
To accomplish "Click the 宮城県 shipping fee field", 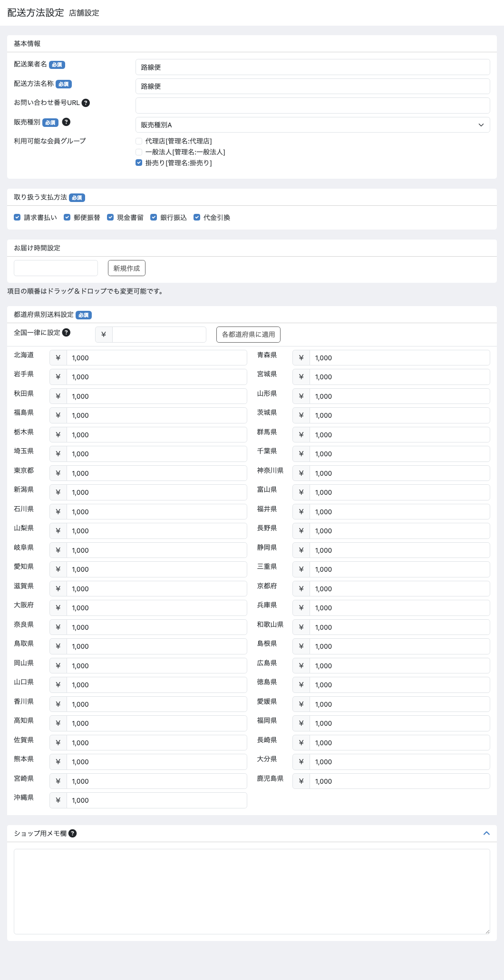I will [x=399, y=377].
